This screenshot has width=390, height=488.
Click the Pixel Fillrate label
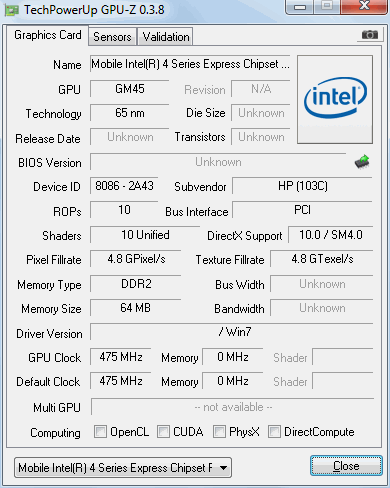[54, 260]
